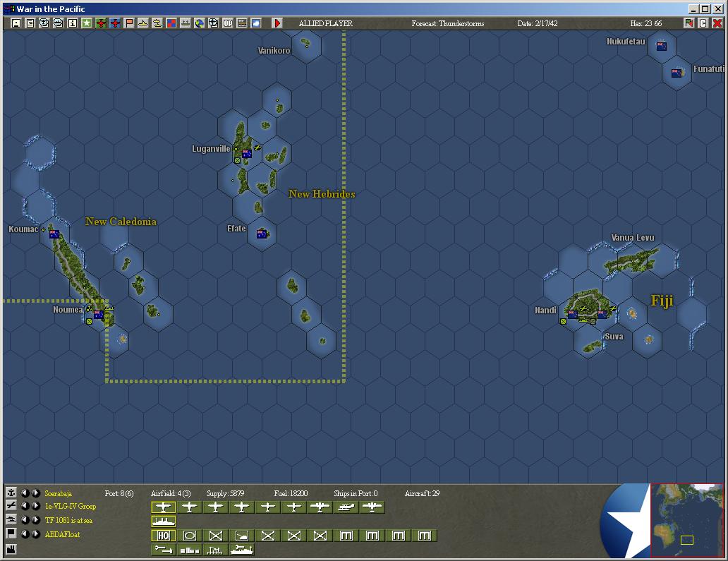Select the Luganville base flag on map

[x=247, y=153]
